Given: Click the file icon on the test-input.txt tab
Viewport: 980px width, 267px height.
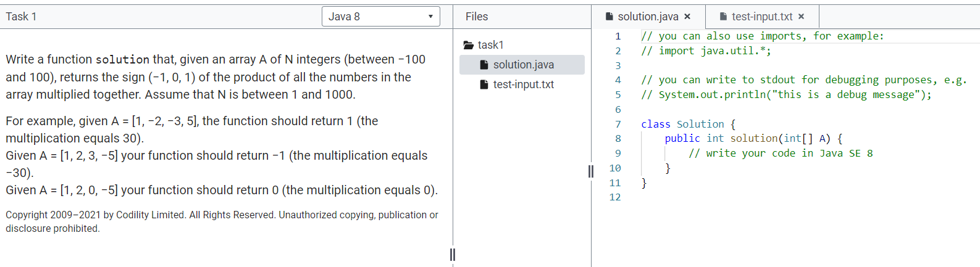Looking at the screenshot, I should click(723, 17).
